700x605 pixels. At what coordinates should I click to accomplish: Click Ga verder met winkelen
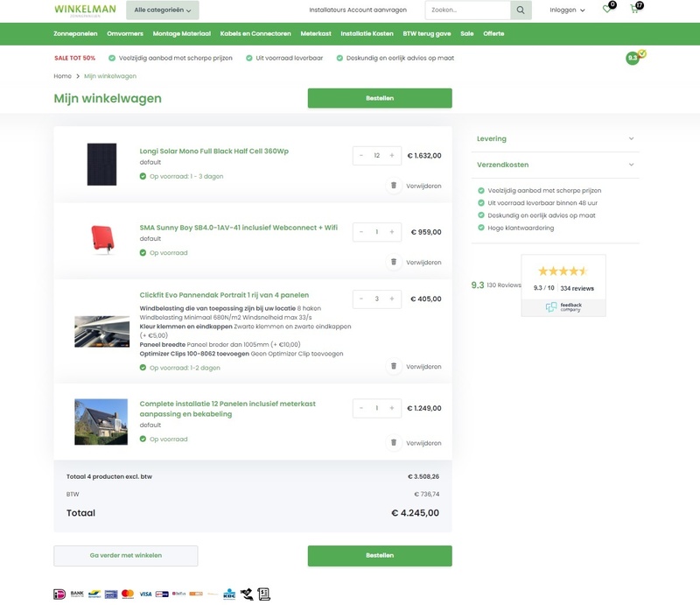click(126, 555)
